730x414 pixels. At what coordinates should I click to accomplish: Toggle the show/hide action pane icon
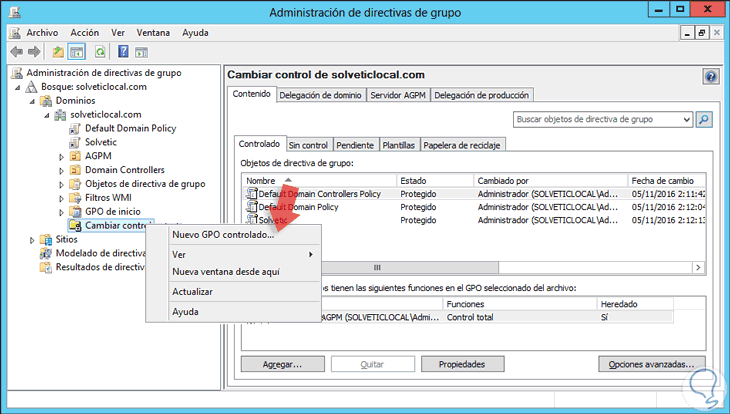tap(141, 52)
